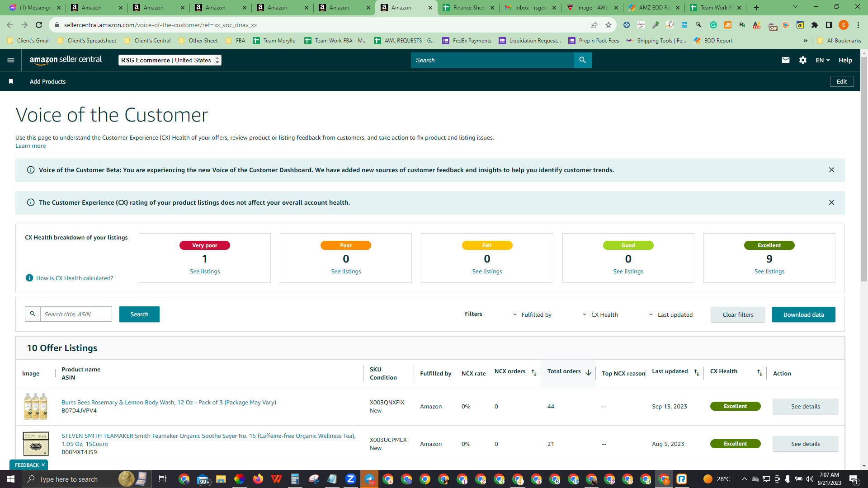Click the magnifier button of the top search bar
This screenshot has height=488, width=868.
click(582, 60)
